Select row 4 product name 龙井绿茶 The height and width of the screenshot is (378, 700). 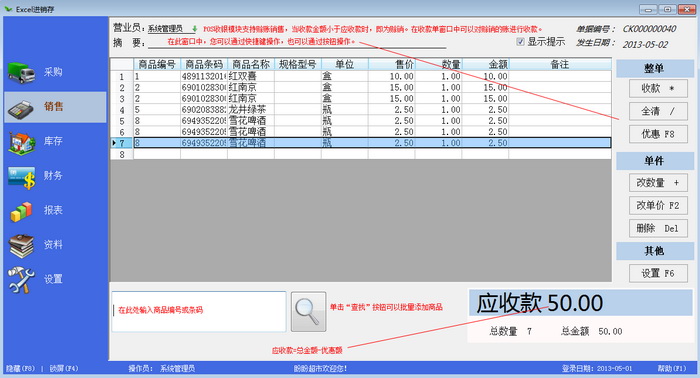[x=251, y=110]
